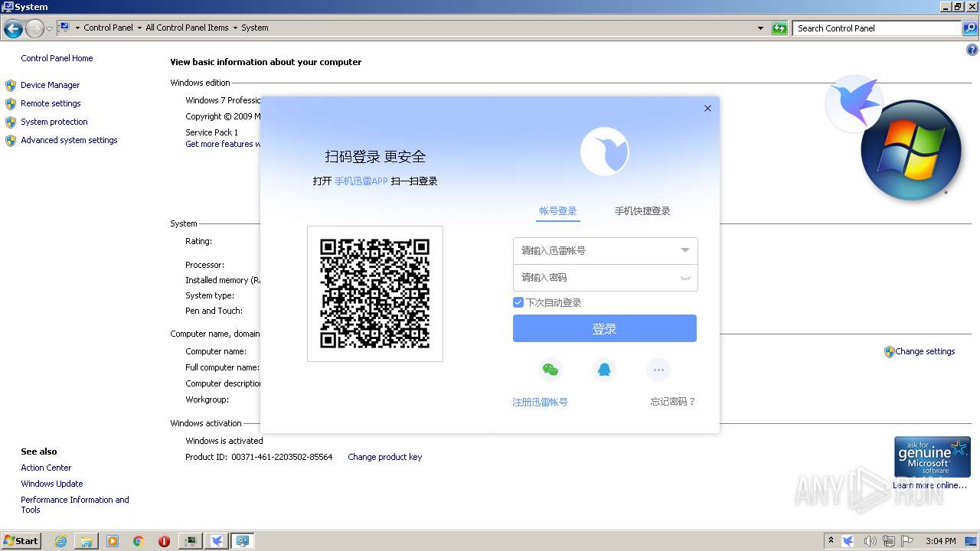Click Change product key link
This screenshot has height=551, width=980.
coord(384,457)
